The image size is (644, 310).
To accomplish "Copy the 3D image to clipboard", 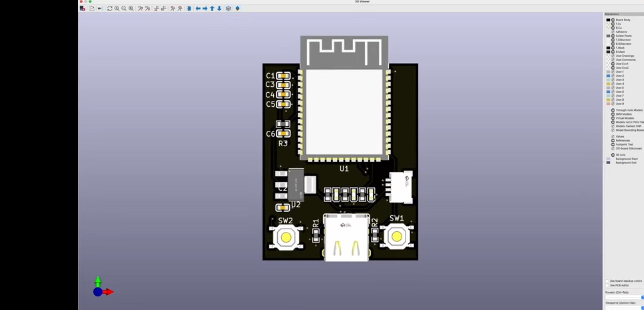I will tap(91, 8).
